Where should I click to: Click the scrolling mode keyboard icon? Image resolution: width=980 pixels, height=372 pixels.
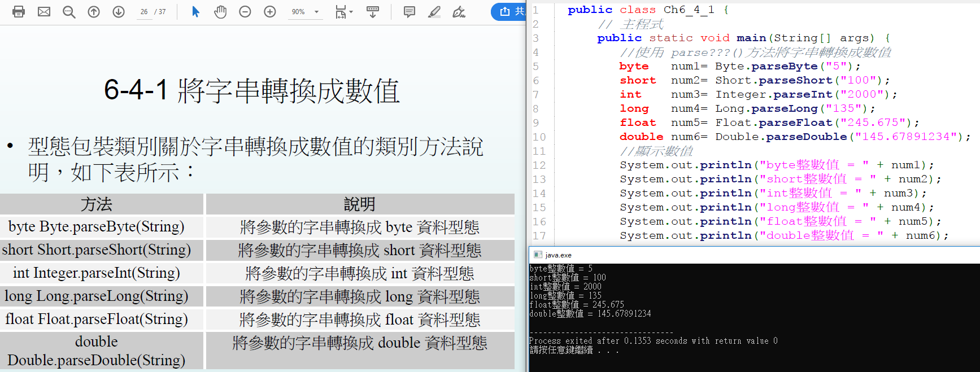[x=373, y=12]
